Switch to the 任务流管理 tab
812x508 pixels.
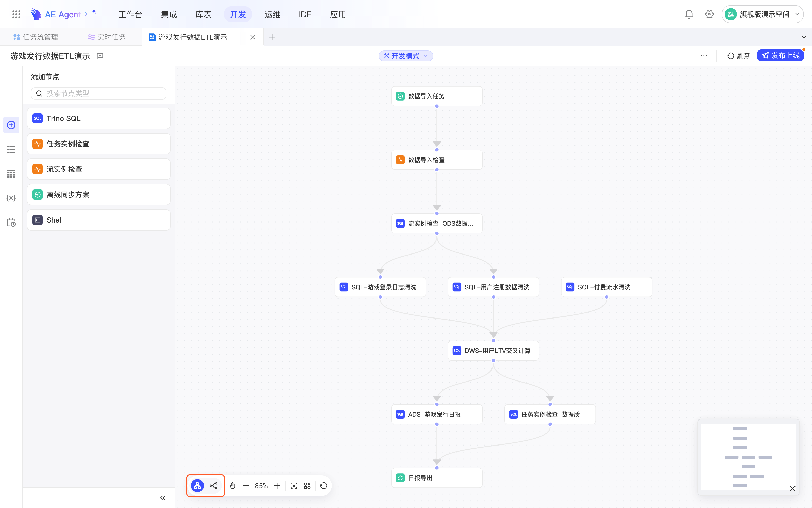[x=36, y=37]
